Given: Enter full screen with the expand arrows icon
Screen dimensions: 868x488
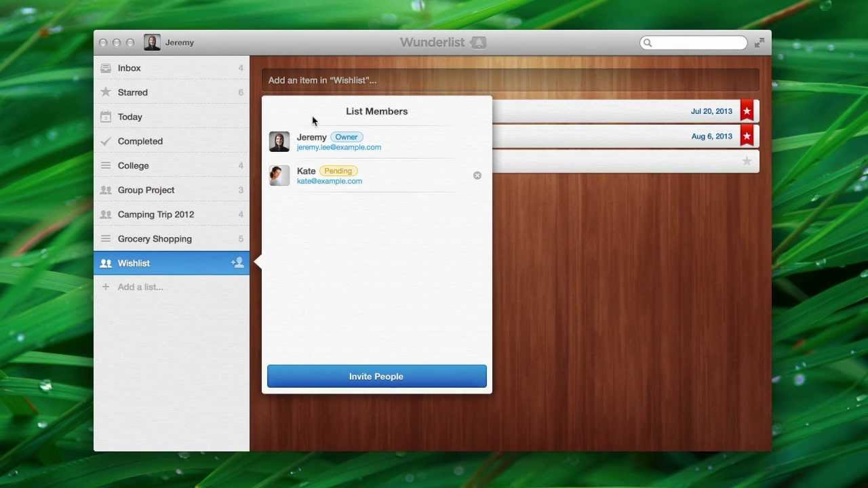Looking at the screenshot, I should tap(759, 43).
